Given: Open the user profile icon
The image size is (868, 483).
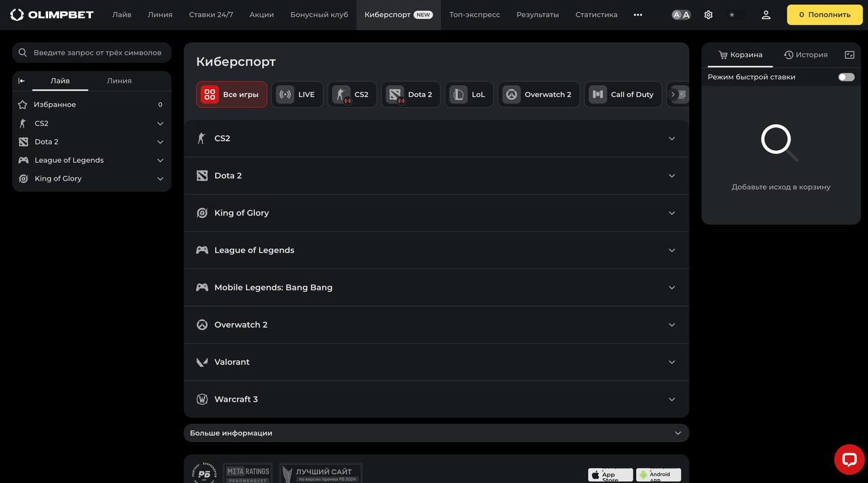Looking at the screenshot, I should pos(766,14).
